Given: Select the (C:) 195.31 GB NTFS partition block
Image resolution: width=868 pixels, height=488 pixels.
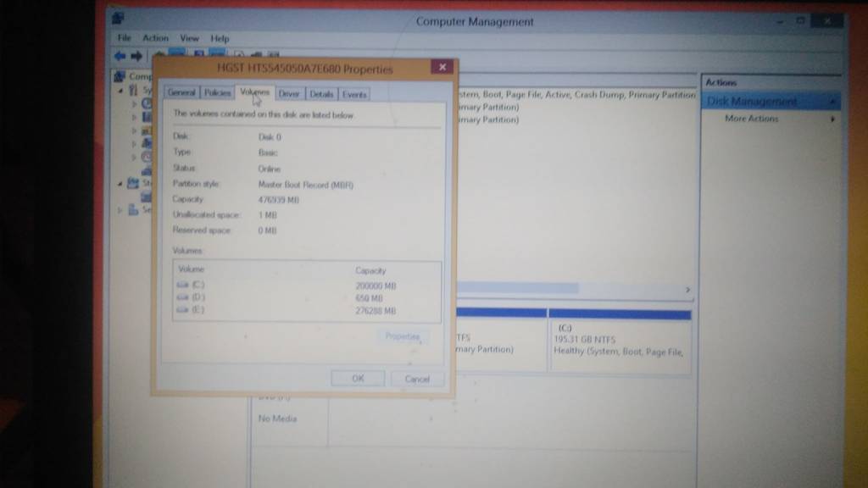Looking at the screenshot, I should (x=620, y=341).
